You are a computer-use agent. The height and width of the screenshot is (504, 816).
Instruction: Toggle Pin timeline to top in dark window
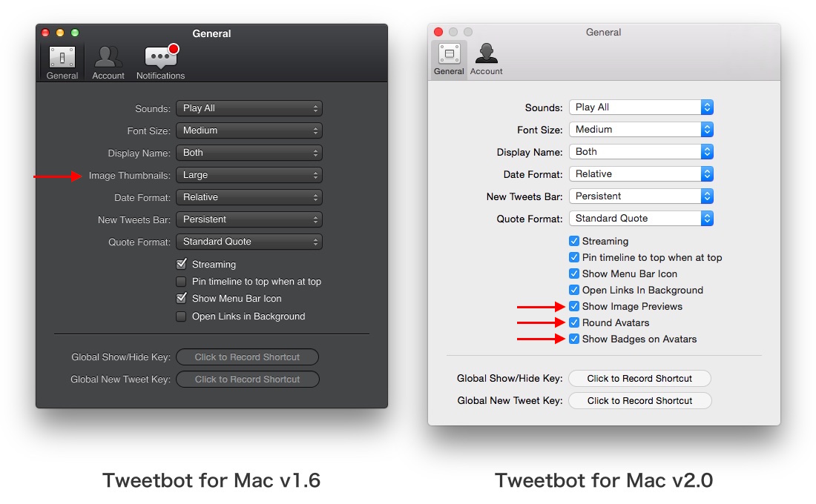click(181, 282)
